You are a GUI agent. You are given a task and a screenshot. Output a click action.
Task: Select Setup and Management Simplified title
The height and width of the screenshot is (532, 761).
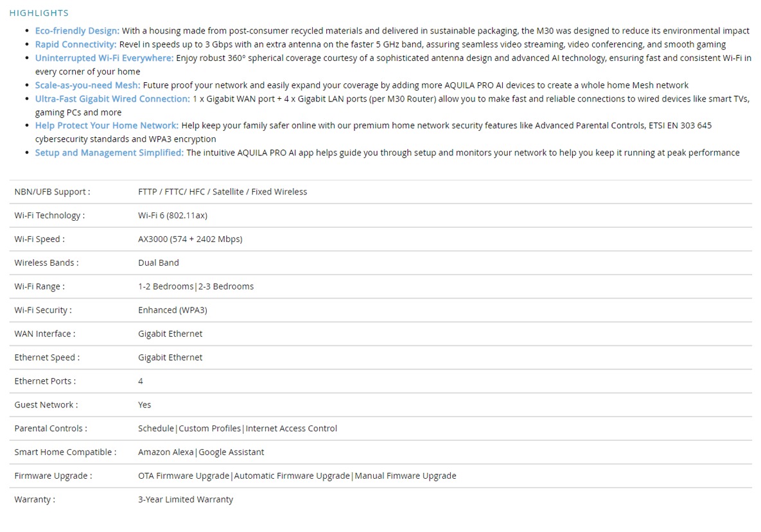point(109,152)
